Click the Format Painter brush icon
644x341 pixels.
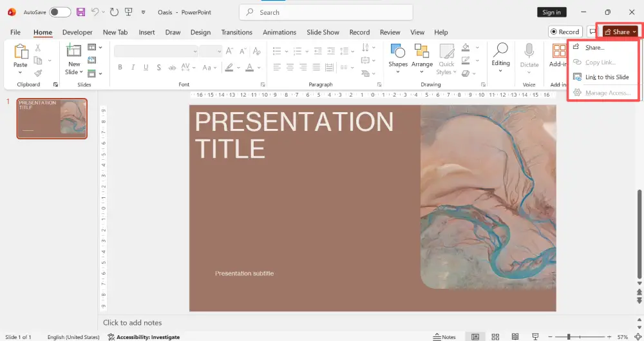tap(38, 73)
